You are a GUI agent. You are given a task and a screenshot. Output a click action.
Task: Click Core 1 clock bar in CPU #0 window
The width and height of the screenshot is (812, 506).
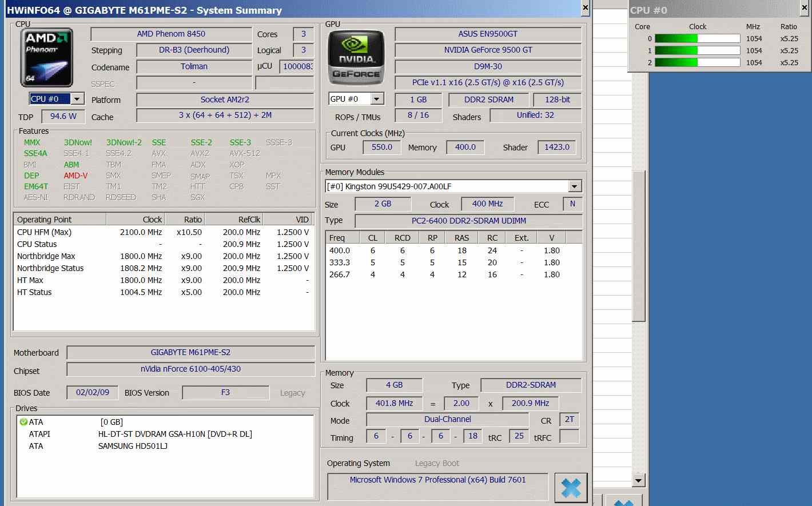tap(698, 50)
